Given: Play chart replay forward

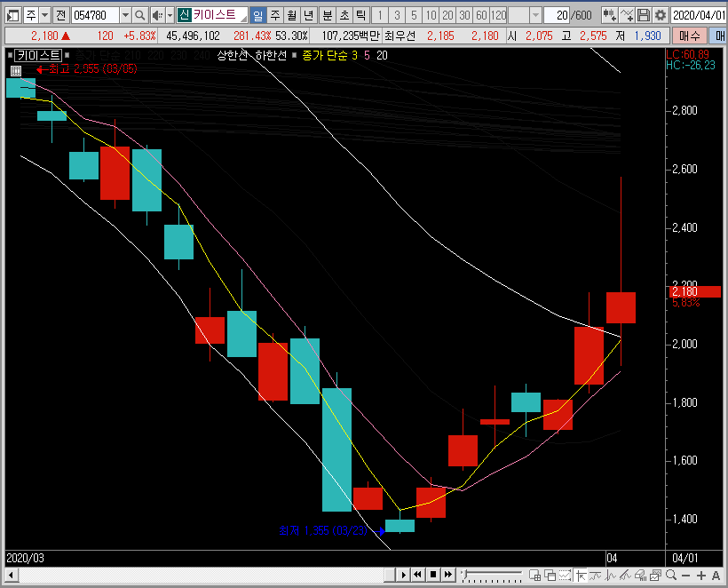Looking at the screenshot, I should pos(403,575).
